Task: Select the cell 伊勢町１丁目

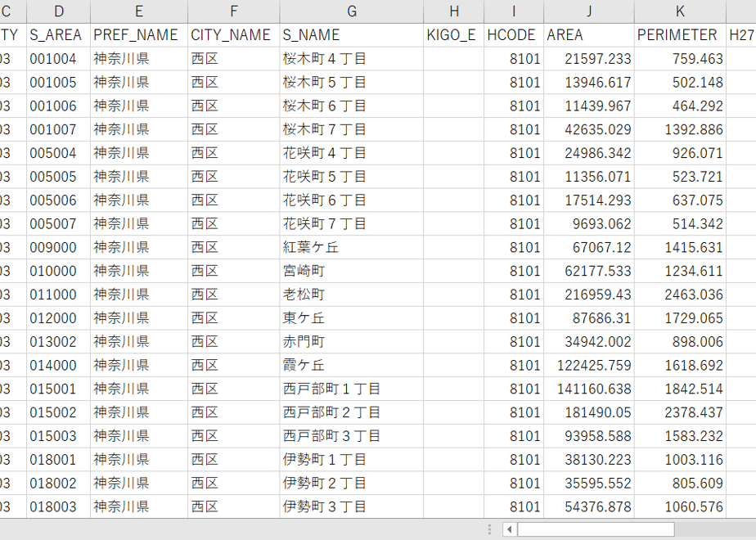Action: point(352,460)
